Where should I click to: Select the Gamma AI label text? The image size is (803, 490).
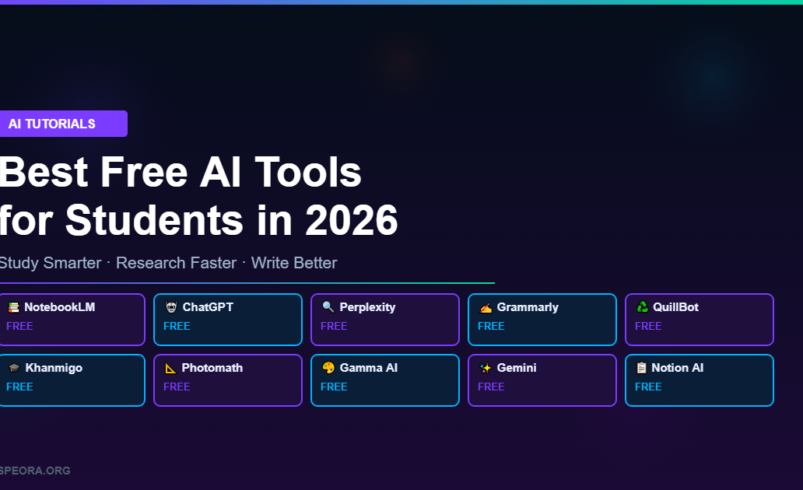click(x=369, y=368)
